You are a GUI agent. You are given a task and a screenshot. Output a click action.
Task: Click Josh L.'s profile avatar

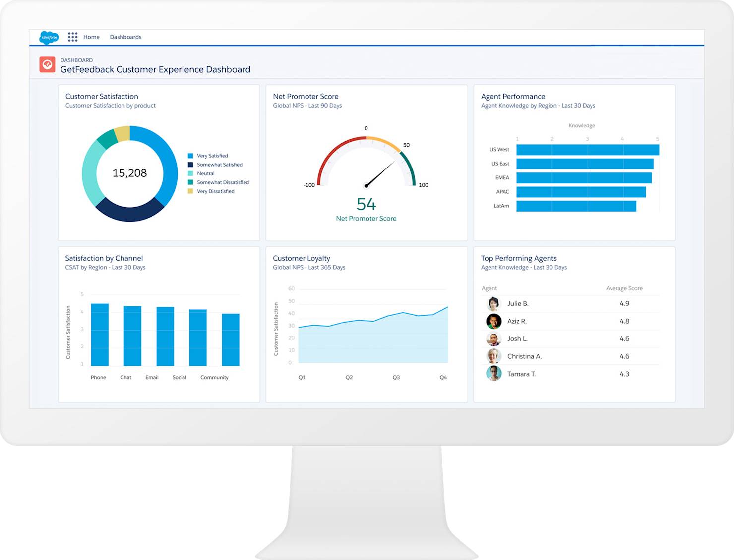(x=493, y=338)
